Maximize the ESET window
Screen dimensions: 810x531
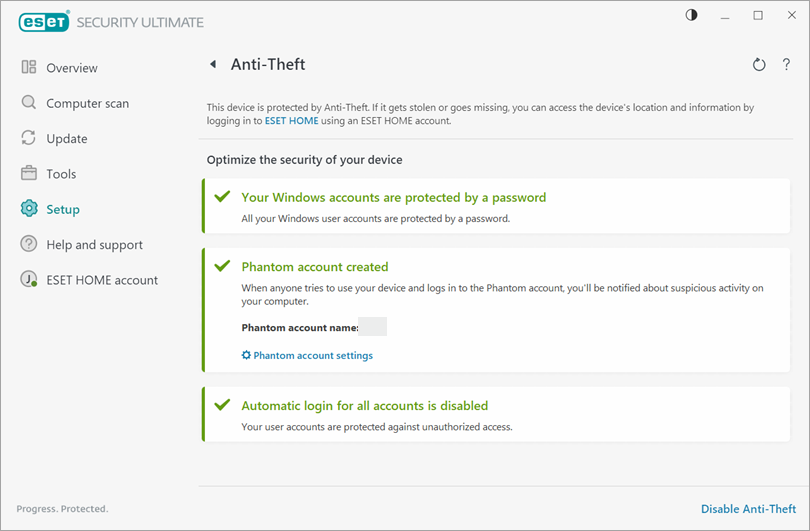[758, 15]
